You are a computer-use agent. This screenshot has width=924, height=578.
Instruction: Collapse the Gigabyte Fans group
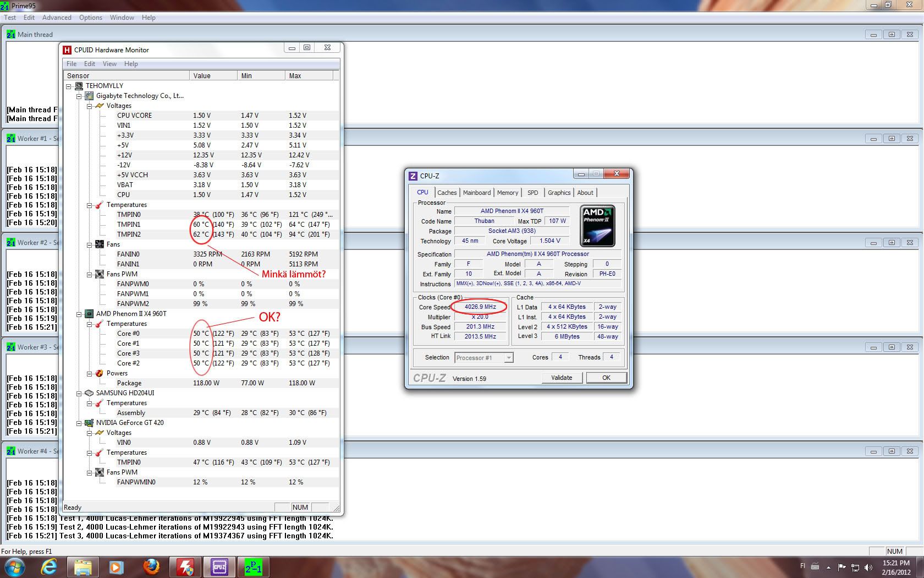(89, 244)
